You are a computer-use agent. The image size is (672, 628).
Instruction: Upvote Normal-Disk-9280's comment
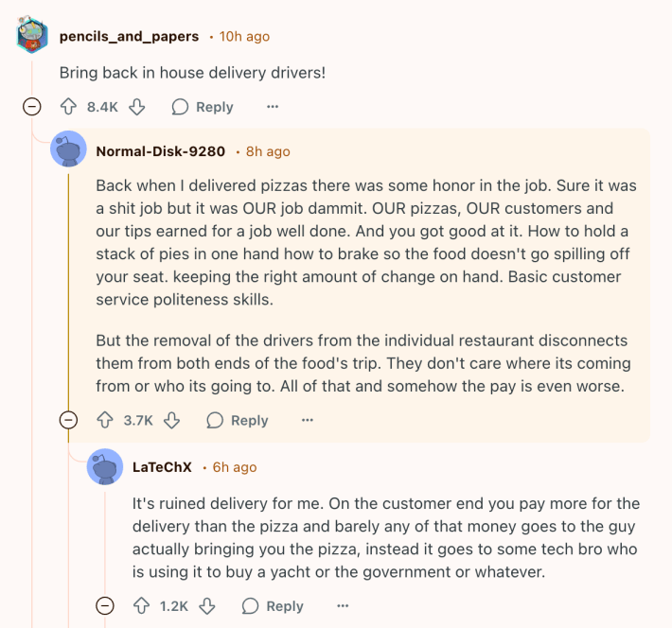(105, 420)
